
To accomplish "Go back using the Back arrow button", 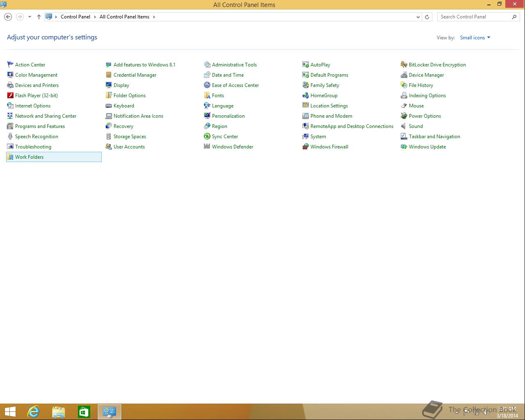I will tap(8, 17).
